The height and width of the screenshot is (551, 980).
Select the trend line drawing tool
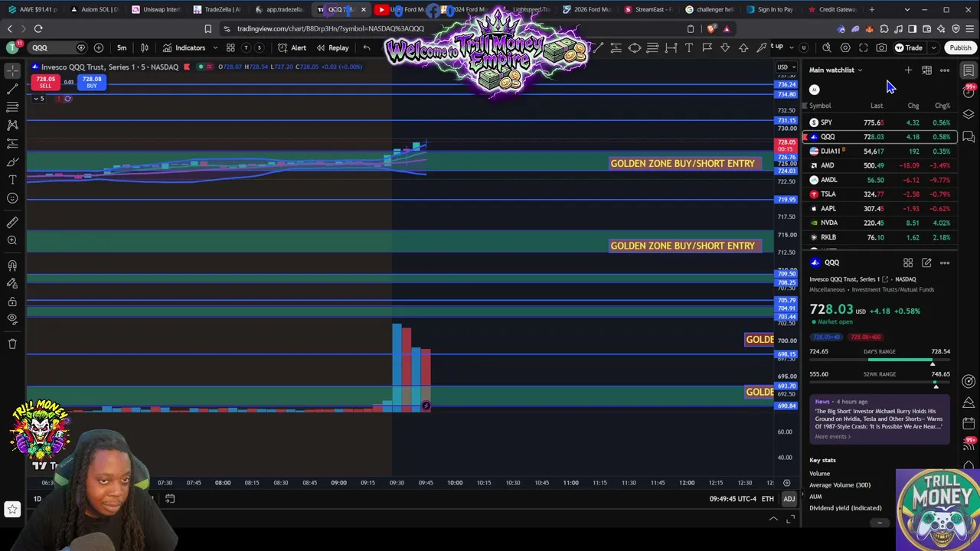pyautogui.click(x=12, y=89)
